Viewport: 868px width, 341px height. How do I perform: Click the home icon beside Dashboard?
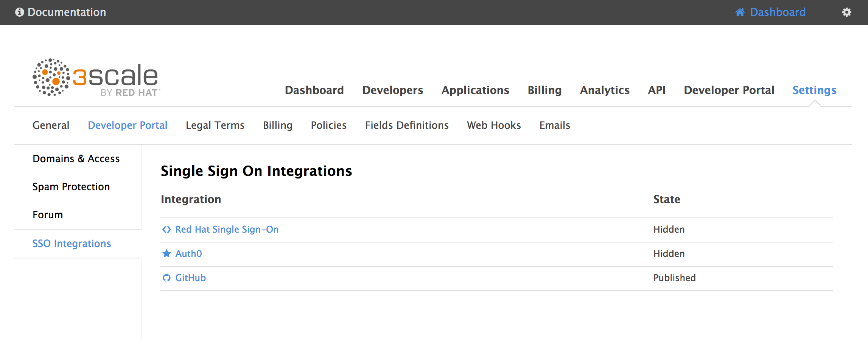[x=740, y=12]
